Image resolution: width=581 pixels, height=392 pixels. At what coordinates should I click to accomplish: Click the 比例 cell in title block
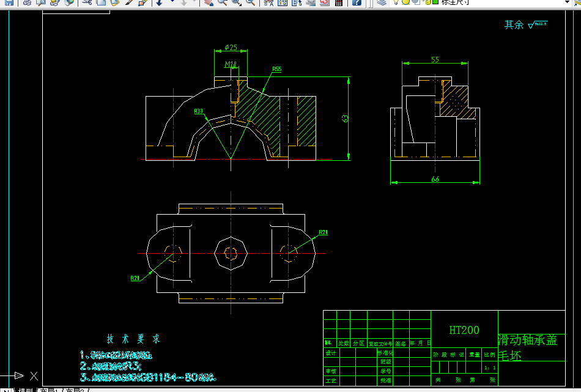[x=489, y=355]
